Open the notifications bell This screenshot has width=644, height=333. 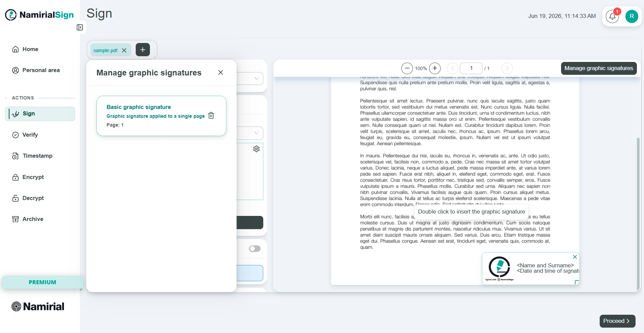[x=612, y=16]
